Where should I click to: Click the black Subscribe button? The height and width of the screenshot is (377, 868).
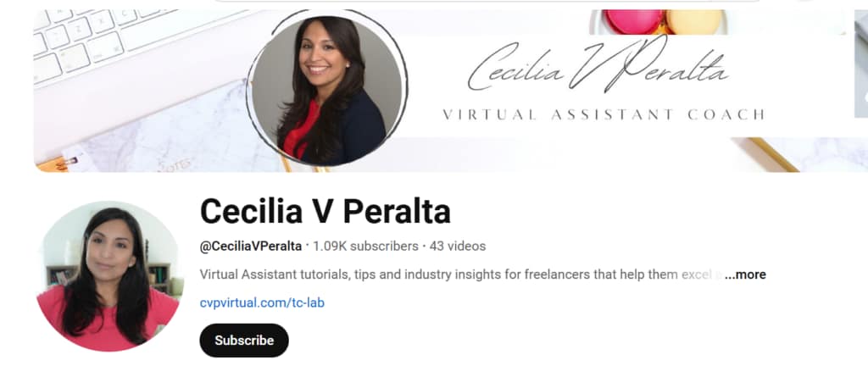pos(244,341)
